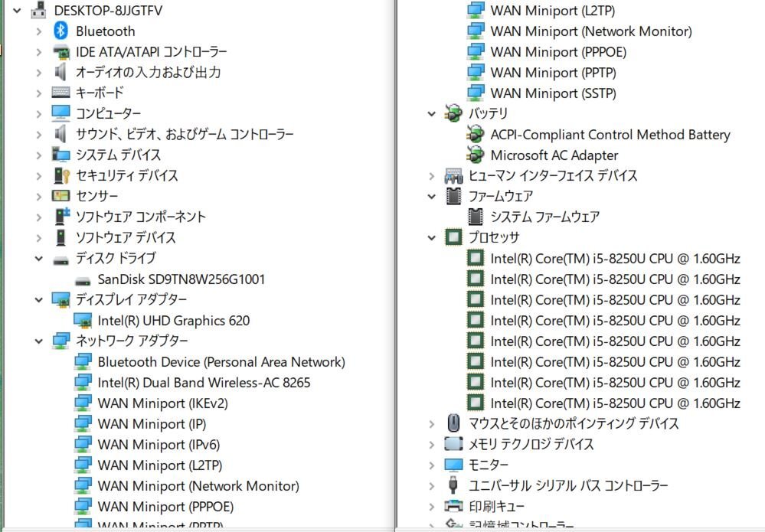Click the バッテリ category icon
Viewport: 765px width, 532px height.
[x=453, y=113]
